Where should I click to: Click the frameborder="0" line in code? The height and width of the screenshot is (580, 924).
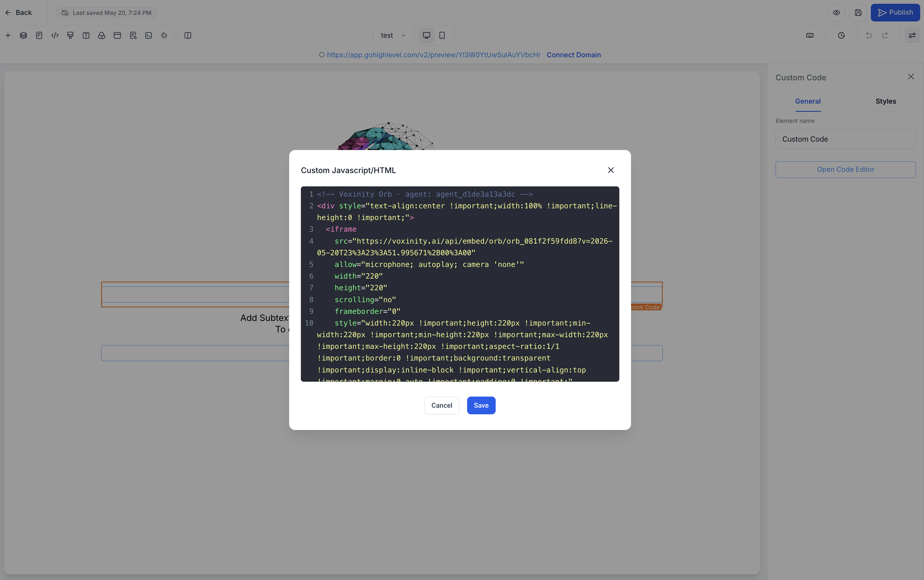pyautogui.click(x=367, y=311)
